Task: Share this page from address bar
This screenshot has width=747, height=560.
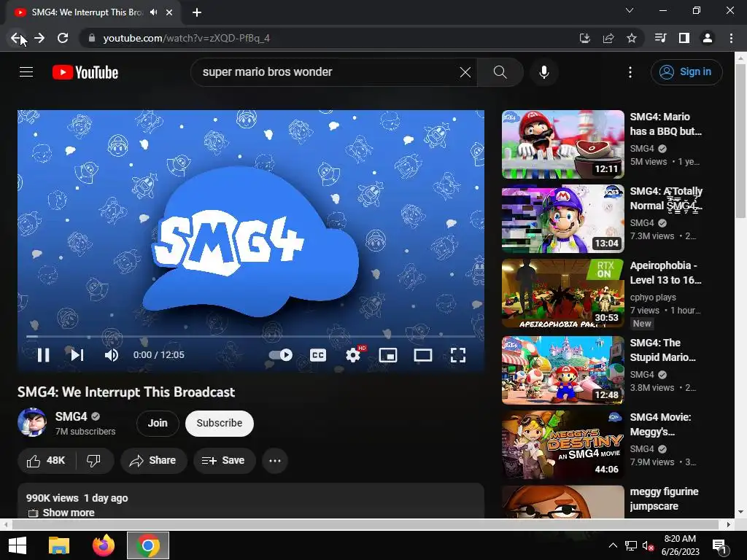Action: pyautogui.click(x=608, y=38)
